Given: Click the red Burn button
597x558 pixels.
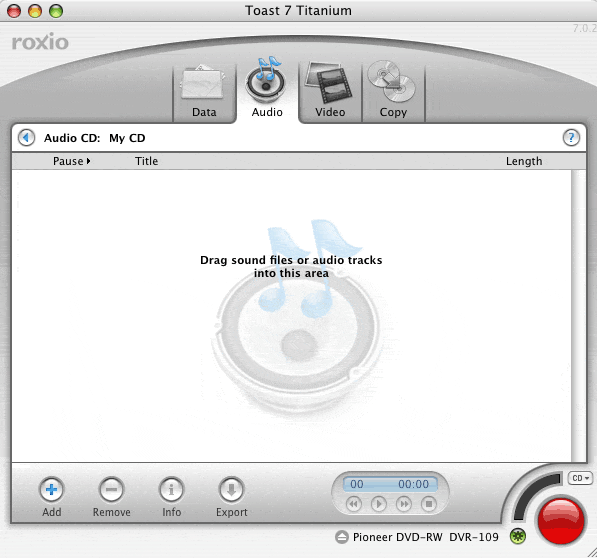Looking at the screenshot, I should click(560, 520).
